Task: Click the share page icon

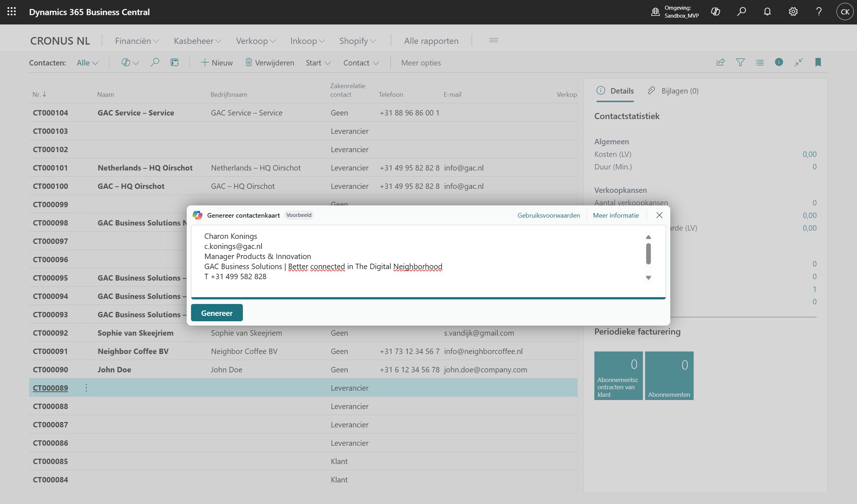Action: point(720,62)
